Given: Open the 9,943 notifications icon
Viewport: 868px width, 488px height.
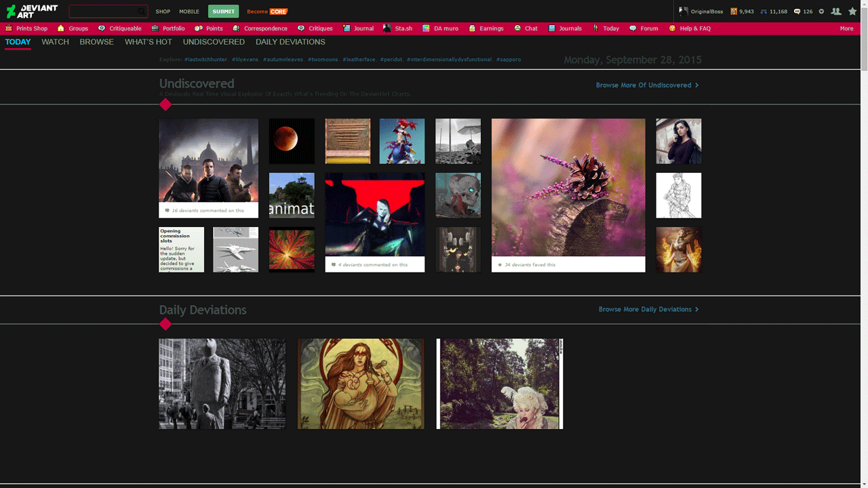Looking at the screenshot, I should click(734, 12).
